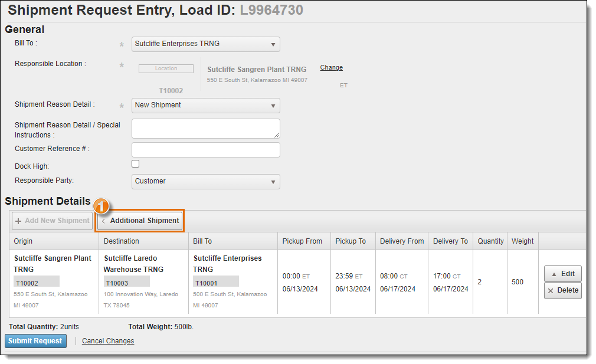Expand the Shipment Reason Detail dropdown
Image resolution: width=596 pixels, height=364 pixels.
click(205, 105)
